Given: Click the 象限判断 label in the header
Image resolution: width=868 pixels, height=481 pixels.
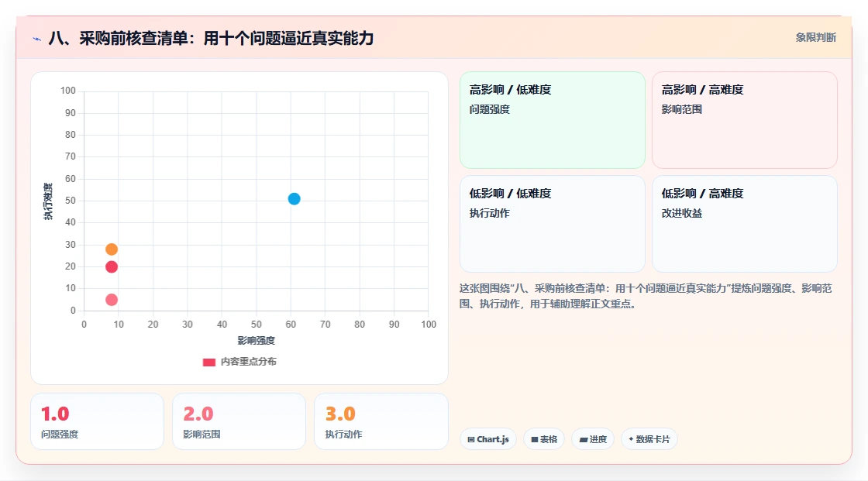Looking at the screenshot, I should coord(816,38).
